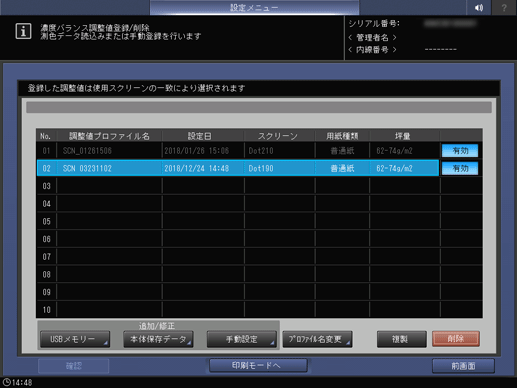Click the シリアル番号 label
The width and height of the screenshot is (517, 388).
[374, 24]
